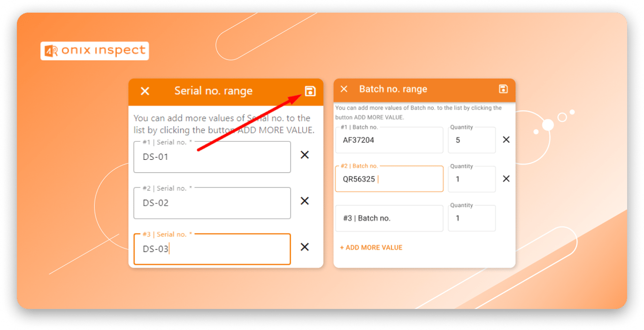Screen dimensions: 644x330
Task: Click the AF37204 batch no. field
Action: click(389, 140)
